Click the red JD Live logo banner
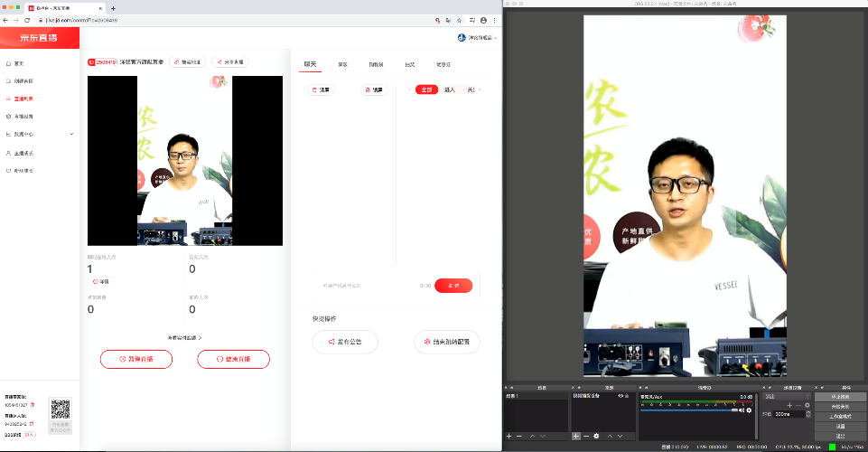Viewport: 868px width, 452px height. coord(40,38)
